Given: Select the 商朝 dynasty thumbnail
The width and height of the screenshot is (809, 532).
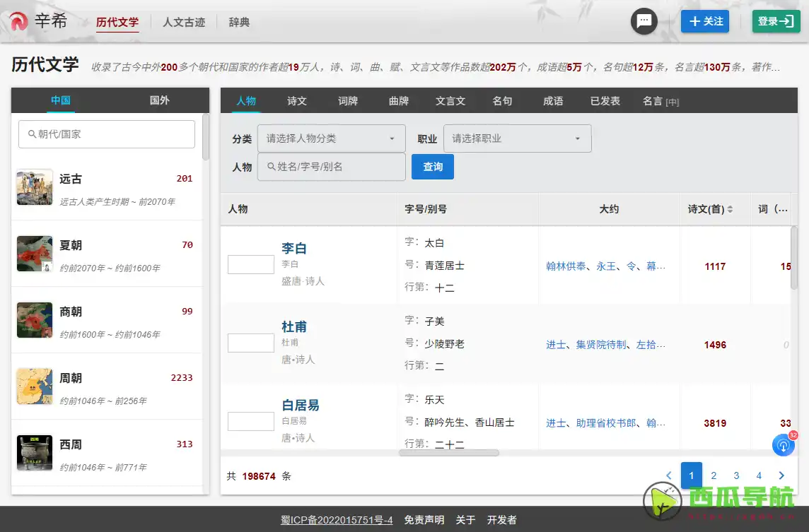Looking at the screenshot, I should (x=35, y=320).
